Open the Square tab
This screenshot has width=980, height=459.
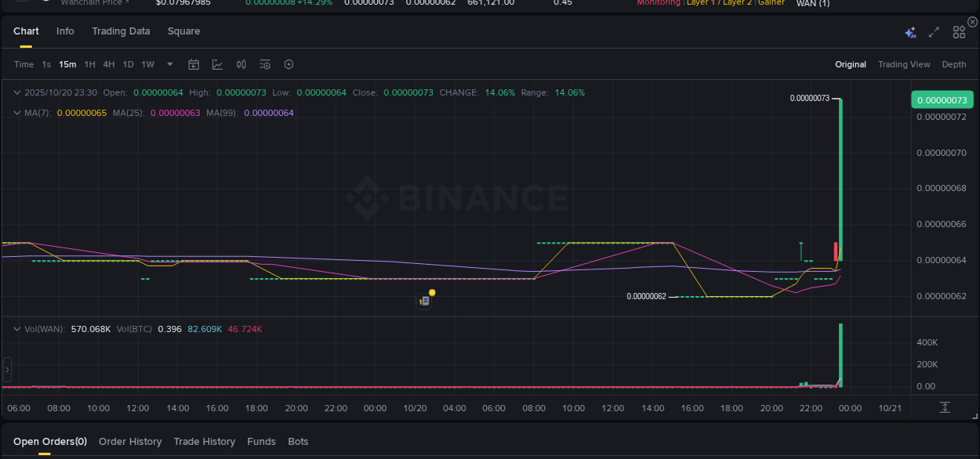pos(184,31)
